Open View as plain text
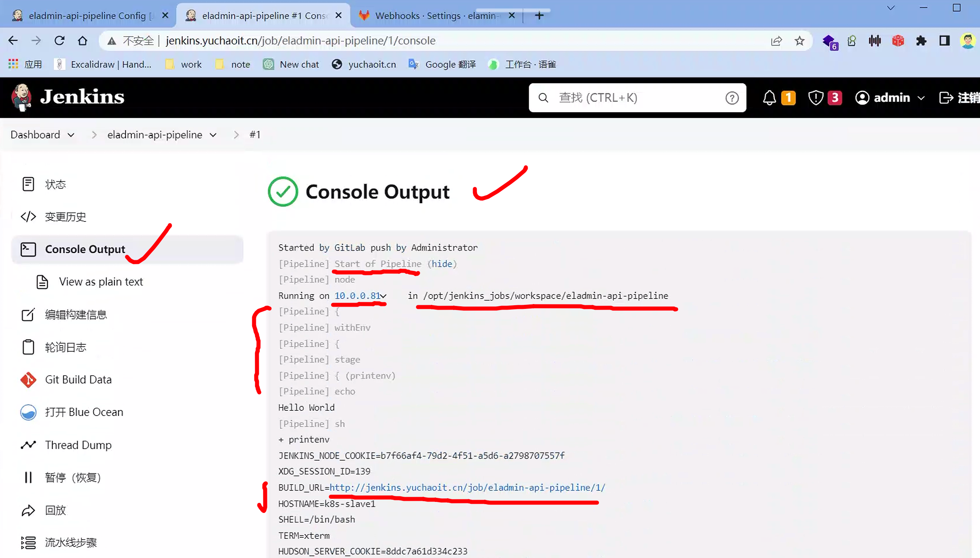Image resolution: width=980 pixels, height=558 pixels. [x=100, y=282]
